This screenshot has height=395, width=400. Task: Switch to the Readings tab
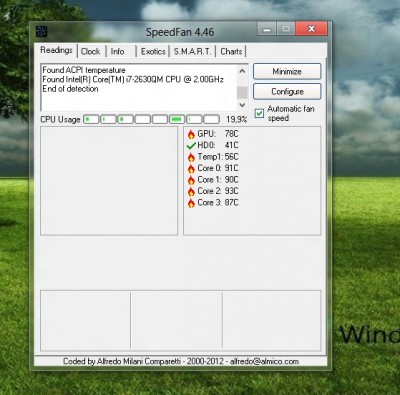point(56,50)
